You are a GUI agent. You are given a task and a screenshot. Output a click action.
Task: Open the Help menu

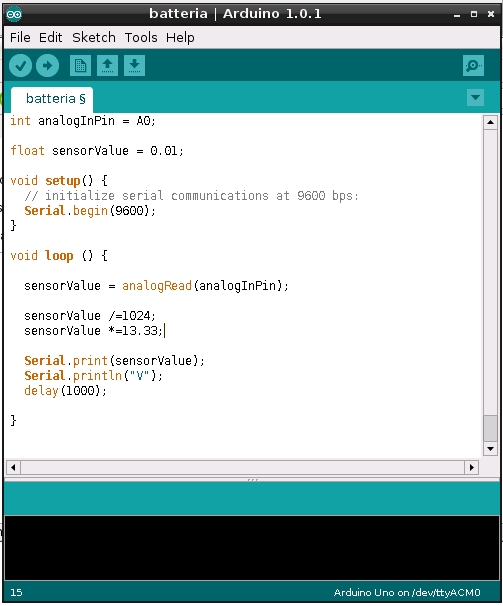pyautogui.click(x=180, y=37)
